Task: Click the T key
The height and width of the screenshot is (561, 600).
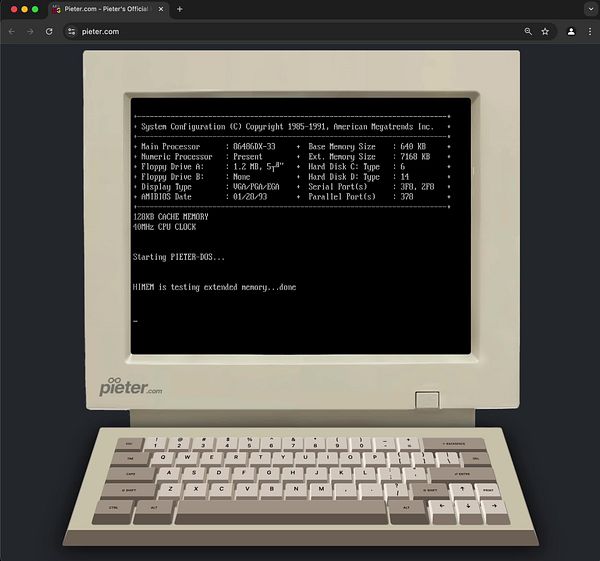Action: [x=260, y=458]
